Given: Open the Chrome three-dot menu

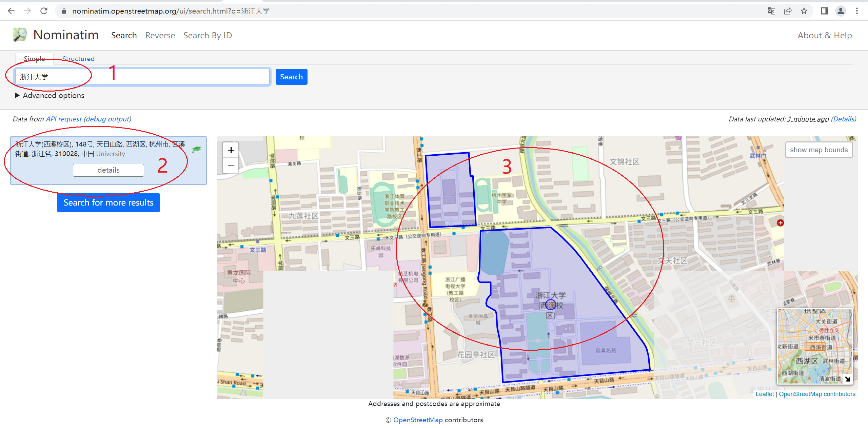Looking at the screenshot, I should (x=857, y=11).
